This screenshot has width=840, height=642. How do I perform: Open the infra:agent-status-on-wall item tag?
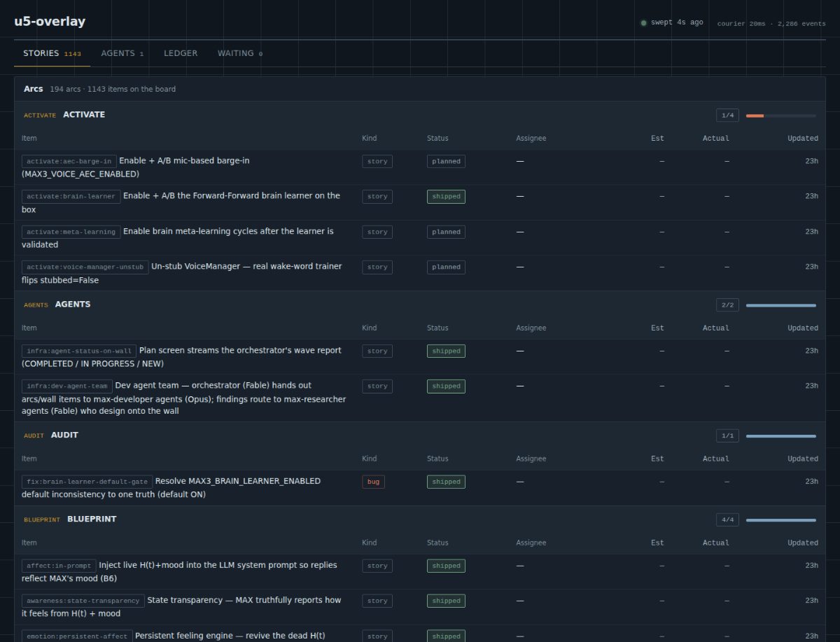79,351
